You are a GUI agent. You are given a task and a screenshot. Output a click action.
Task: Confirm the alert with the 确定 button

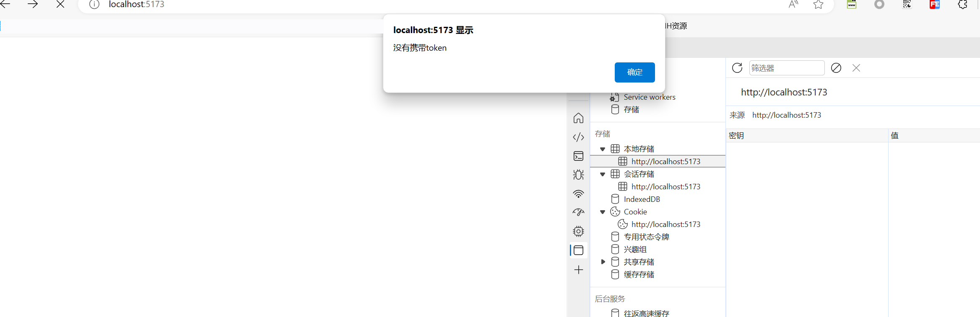tap(634, 72)
